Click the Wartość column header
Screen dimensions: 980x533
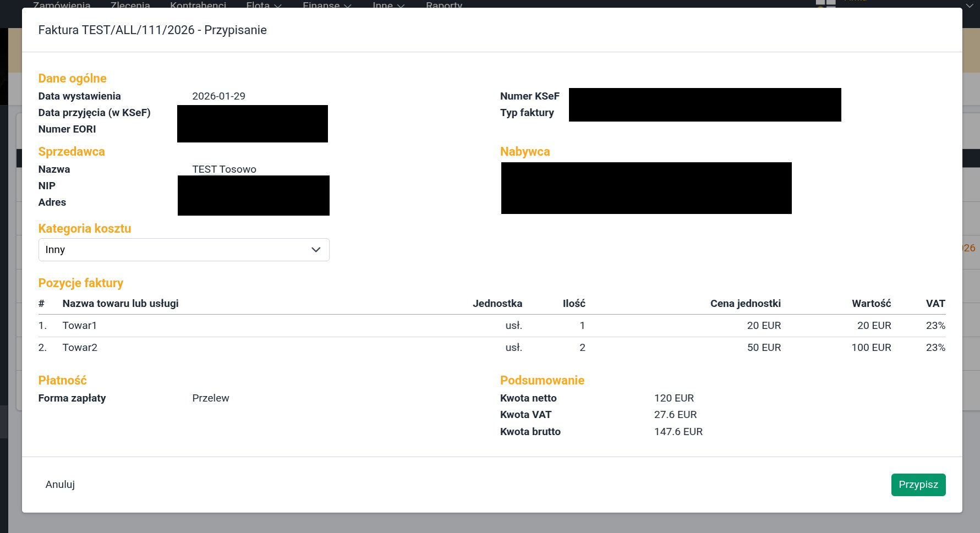tap(871, 304)
